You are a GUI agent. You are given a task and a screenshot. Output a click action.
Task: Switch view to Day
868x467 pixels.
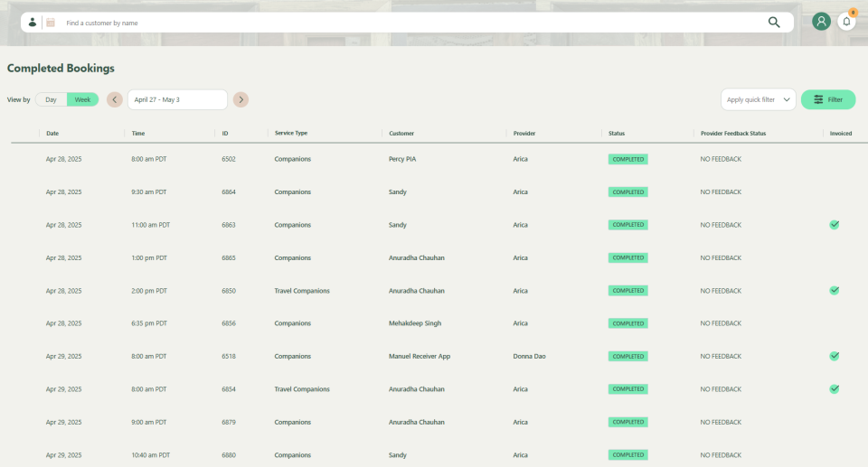[52, 99]
